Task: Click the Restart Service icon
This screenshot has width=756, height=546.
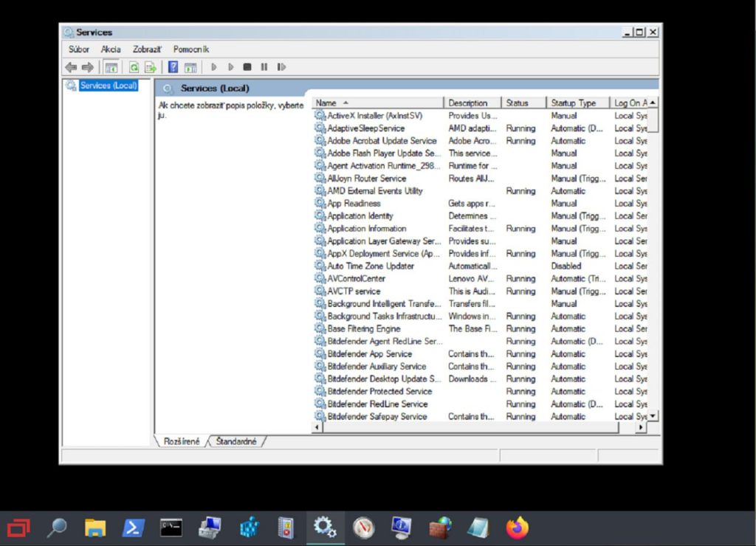Action: 281,67
